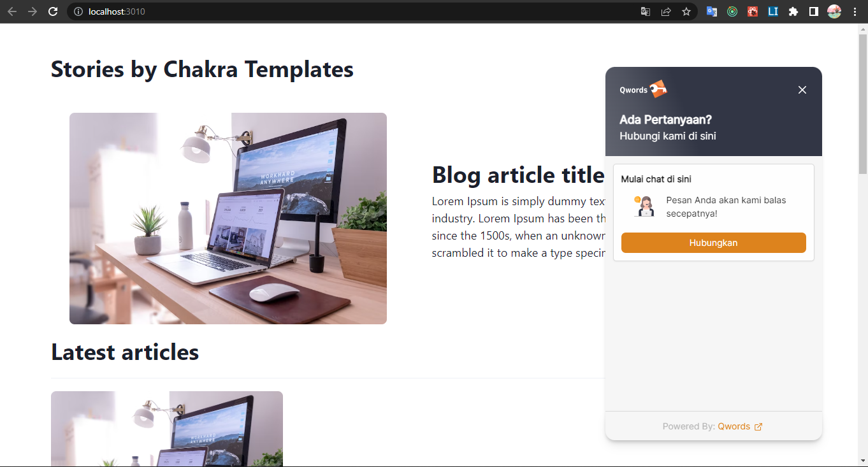Go back using browser back arrow
The image size is (868, 467).
coord(12,11)
